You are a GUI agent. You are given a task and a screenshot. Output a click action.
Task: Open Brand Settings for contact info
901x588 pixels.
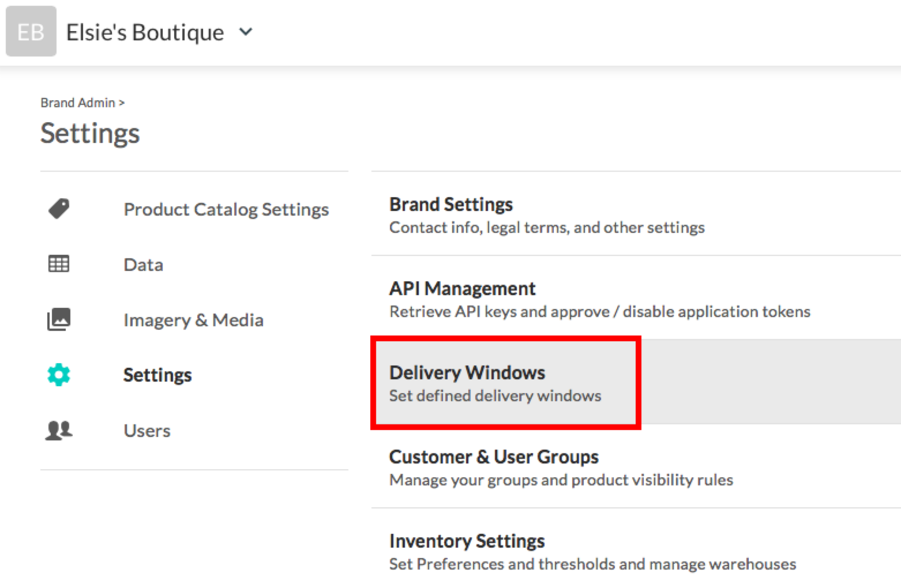pyautogui.click(x=451, y=204)
